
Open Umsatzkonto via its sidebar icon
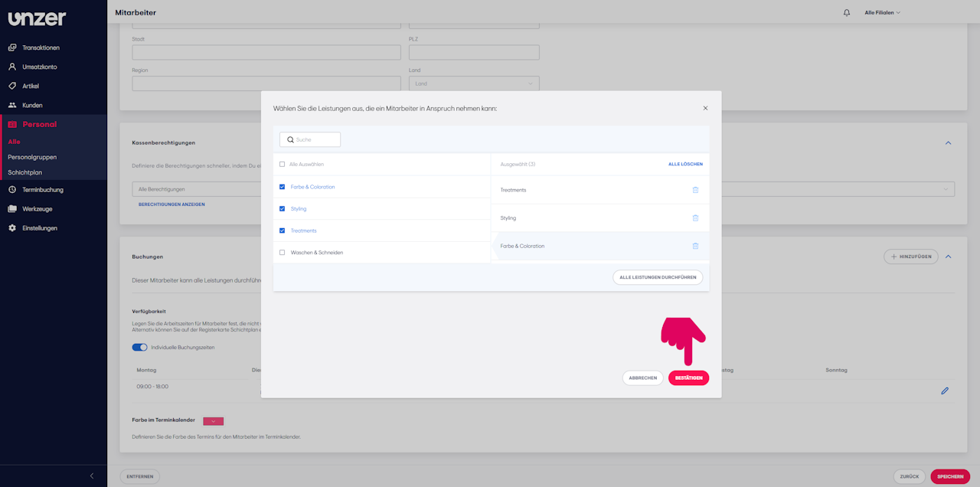[13, 67]
